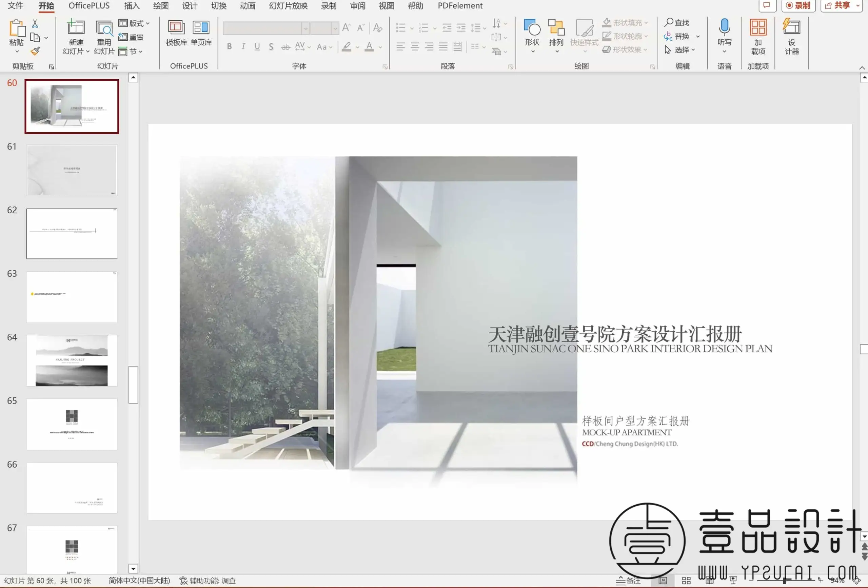Open the comments icon in title bar
The image size is (868, 588).
[767, 6]
